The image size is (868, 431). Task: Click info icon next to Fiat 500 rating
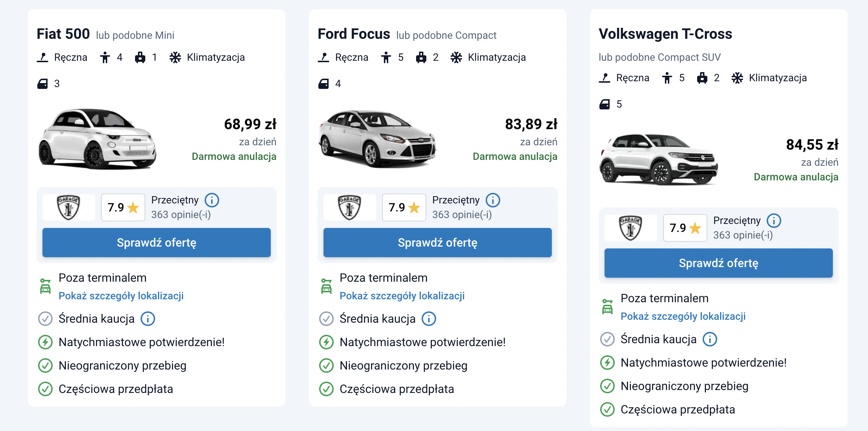[212, 200]
